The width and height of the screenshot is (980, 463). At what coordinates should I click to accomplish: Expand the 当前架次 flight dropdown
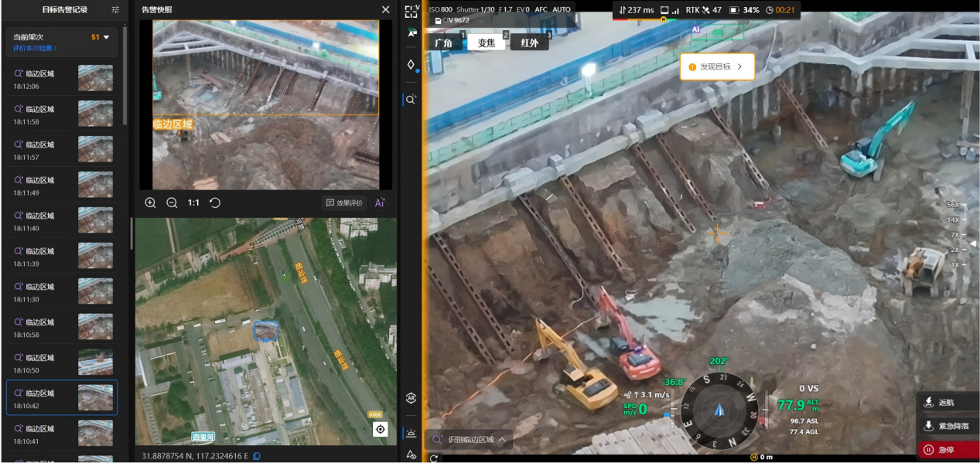click(x=106, y=37)
